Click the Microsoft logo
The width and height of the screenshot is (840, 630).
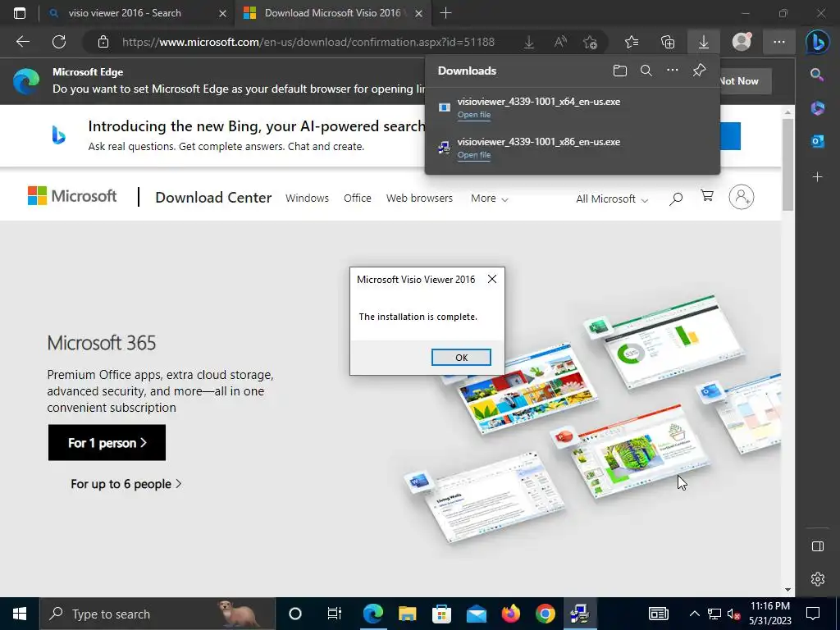point(72,196)
